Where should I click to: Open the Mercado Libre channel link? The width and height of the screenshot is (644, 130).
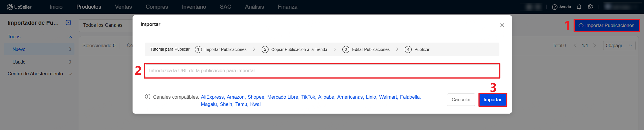283,97
